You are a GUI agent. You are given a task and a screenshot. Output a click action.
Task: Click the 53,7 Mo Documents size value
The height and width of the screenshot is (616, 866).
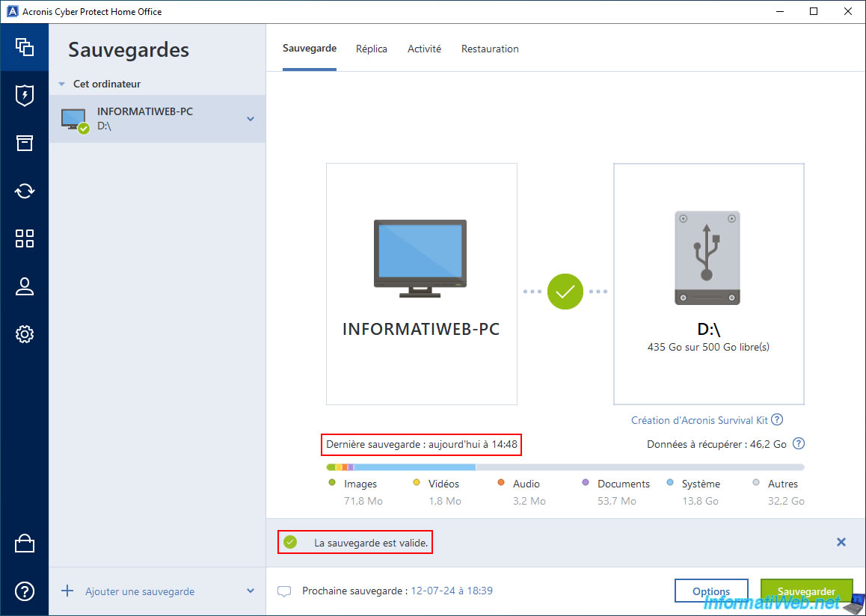click(x=617, y=501)
